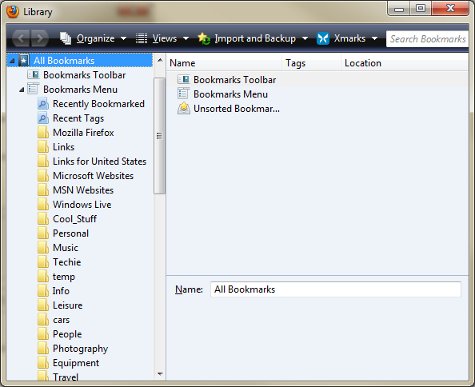Open the Views dropdown arrow
Screen dimensions: 475x387
tap(186, 39)
